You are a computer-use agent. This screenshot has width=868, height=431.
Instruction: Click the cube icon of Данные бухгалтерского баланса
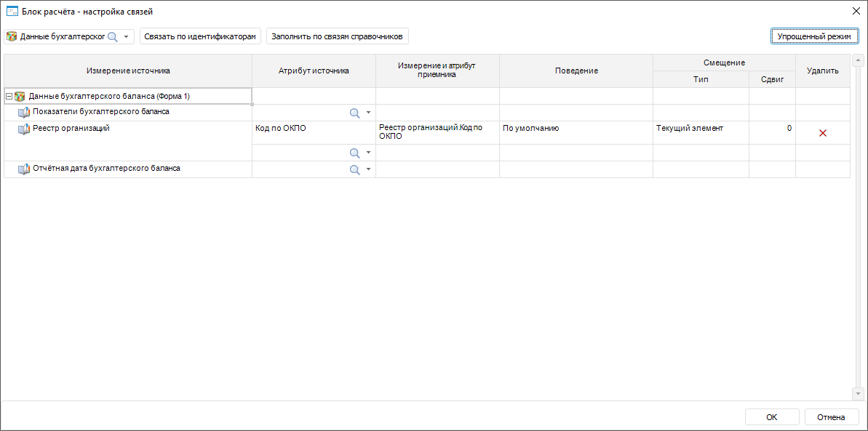(x=20, y=96)
